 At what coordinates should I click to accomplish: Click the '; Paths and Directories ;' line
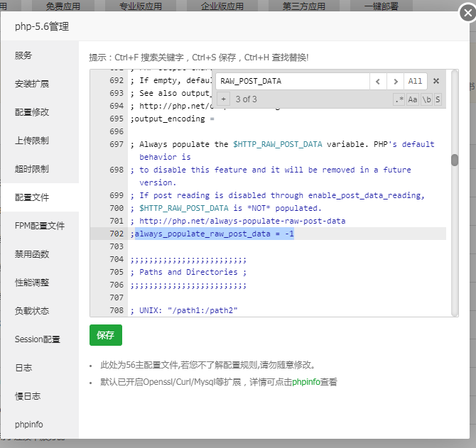(x=188, y=272)
